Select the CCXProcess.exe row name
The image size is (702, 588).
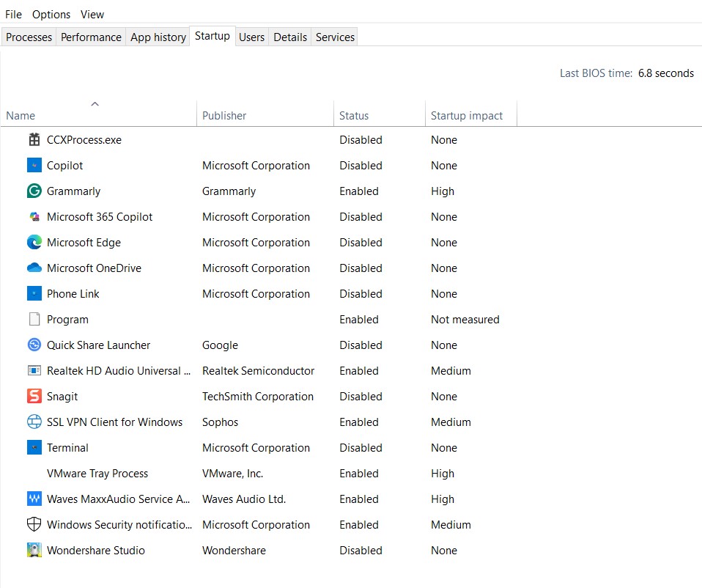(84, 140)
